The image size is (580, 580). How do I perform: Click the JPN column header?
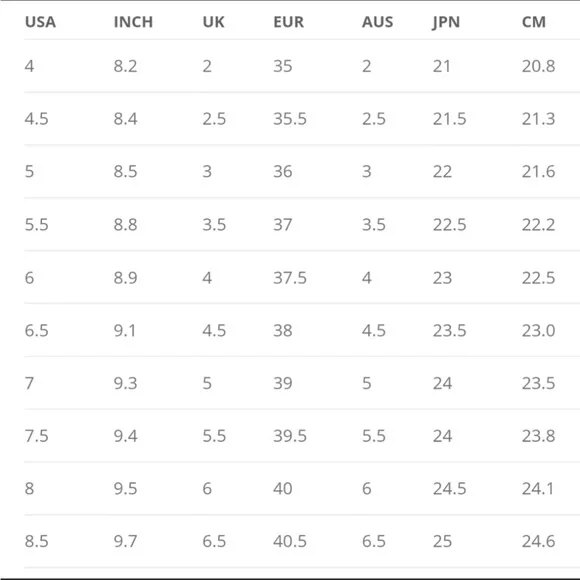(446, 22)
